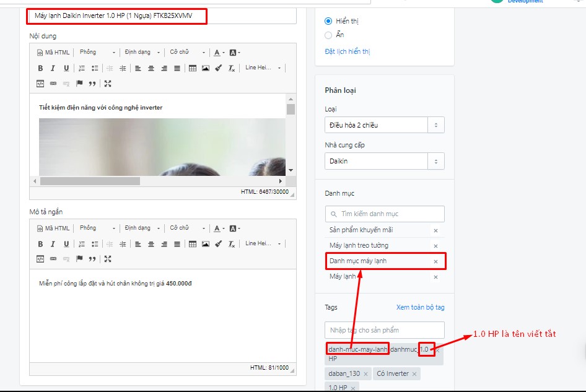Open the Xem toàn bộ tag link
The width and height of the screenshot is (586, 392).
[421, 307]
